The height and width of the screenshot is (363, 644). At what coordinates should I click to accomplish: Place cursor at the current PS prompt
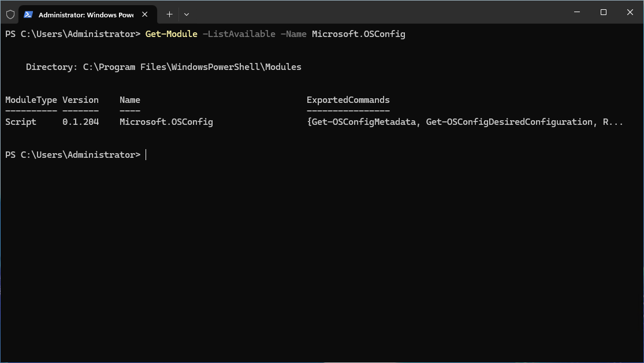coord(146,155)
